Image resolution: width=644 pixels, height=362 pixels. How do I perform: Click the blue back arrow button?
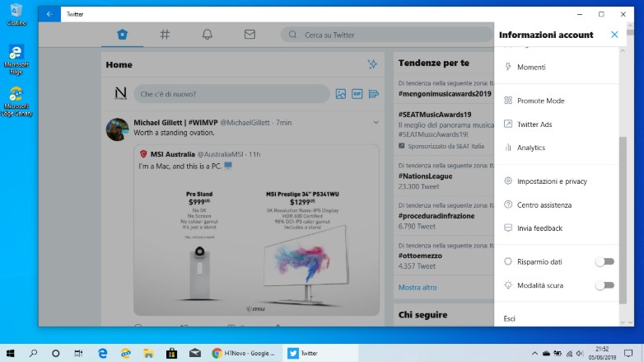(x=49, y=14)
